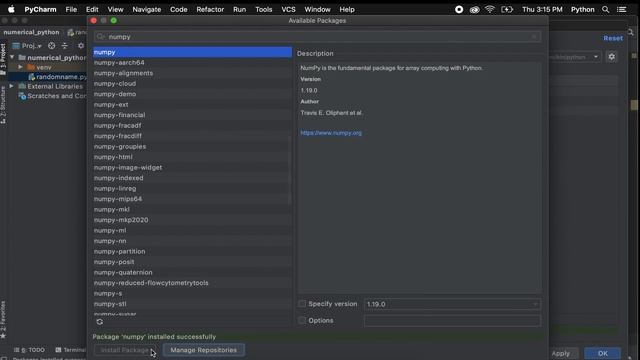The image size is (640, 360).
Task: Open the https://www.numpy.org link
Action: coord(331,133)
